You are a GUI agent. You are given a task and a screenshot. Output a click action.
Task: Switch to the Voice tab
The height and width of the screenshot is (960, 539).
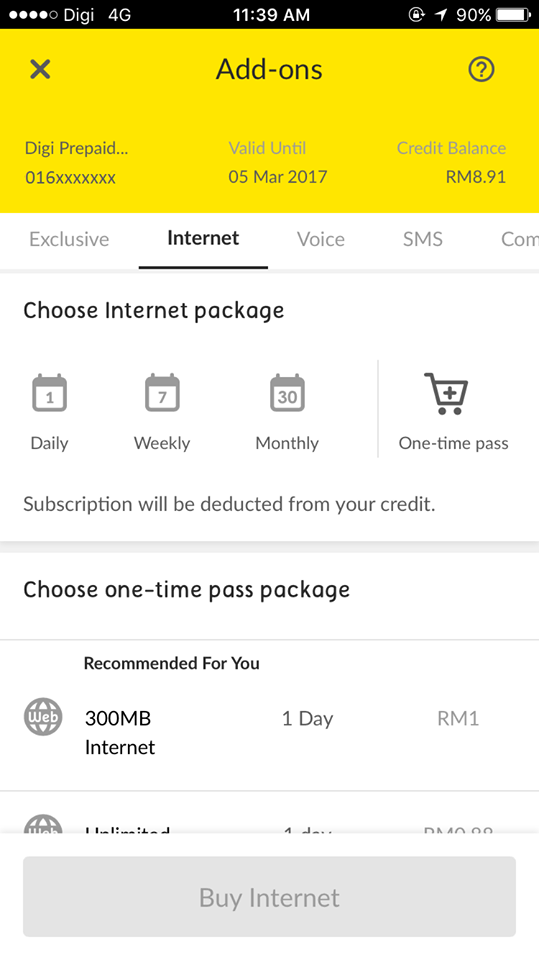pyautogui.click(x=321, y=239)
